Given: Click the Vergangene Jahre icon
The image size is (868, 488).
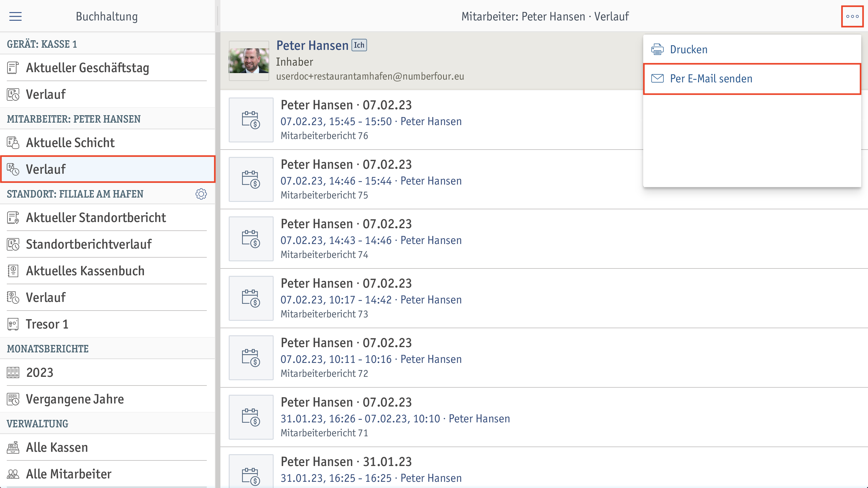Looking at the screenshot, I should point(13,399).
